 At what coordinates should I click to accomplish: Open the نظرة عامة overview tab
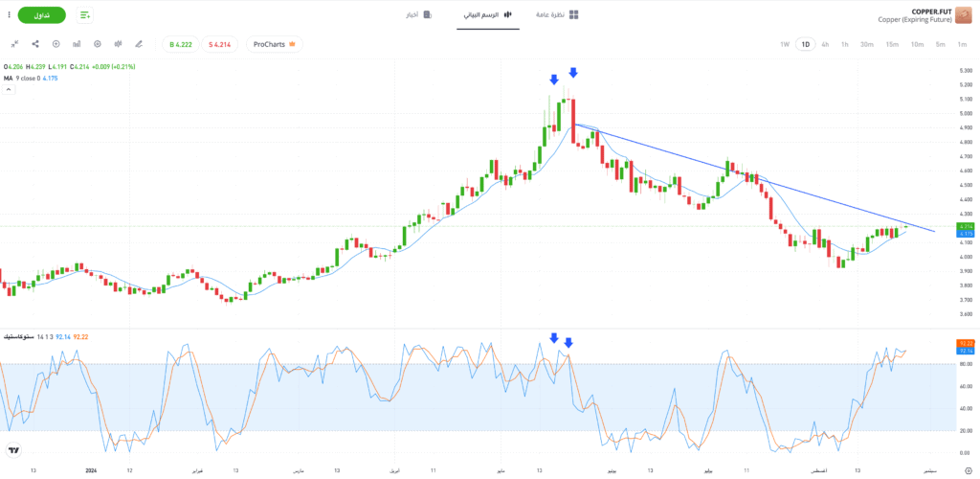[558, 14]
